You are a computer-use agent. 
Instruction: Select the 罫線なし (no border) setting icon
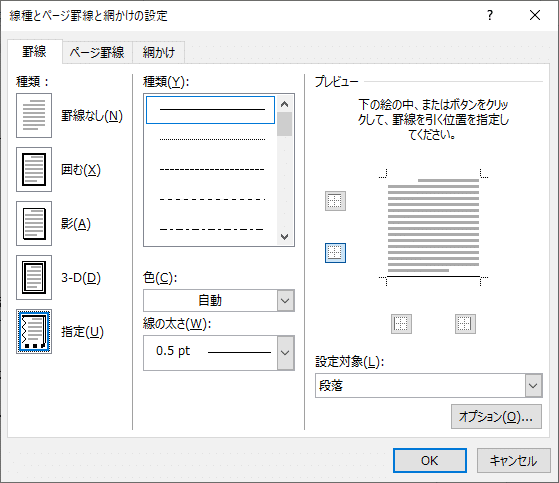click(x=34, y=115)
